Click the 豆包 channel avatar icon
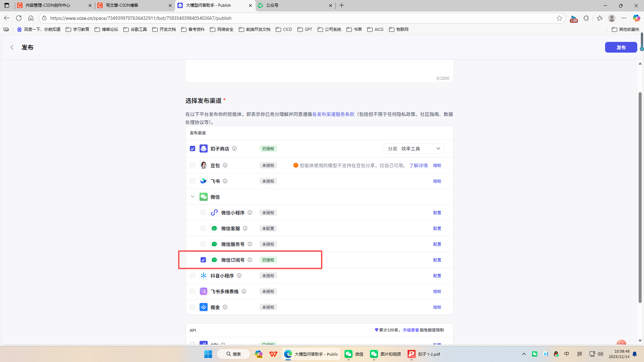This screenshot has width=644, height=362. [204, 165]
